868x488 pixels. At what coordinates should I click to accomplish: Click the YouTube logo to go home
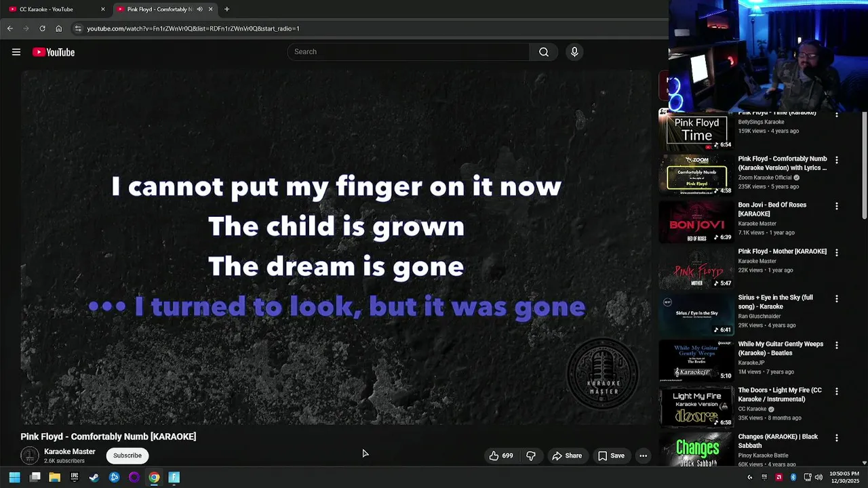coord(53,52)
